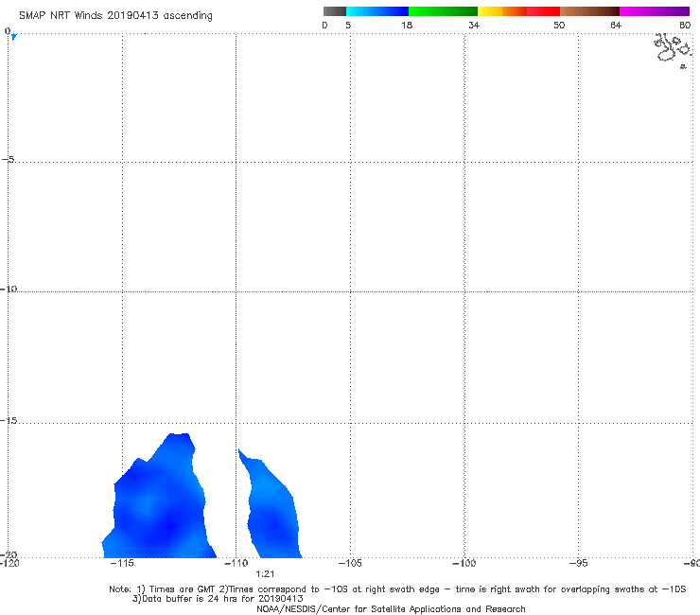Click the note line about Times are GMT
Screen dimensions: 700x615
tap(397, 589)
